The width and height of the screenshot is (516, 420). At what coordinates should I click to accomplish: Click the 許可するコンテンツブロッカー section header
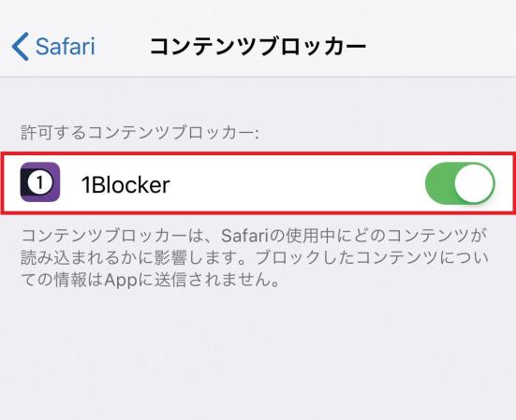point(140,133)
